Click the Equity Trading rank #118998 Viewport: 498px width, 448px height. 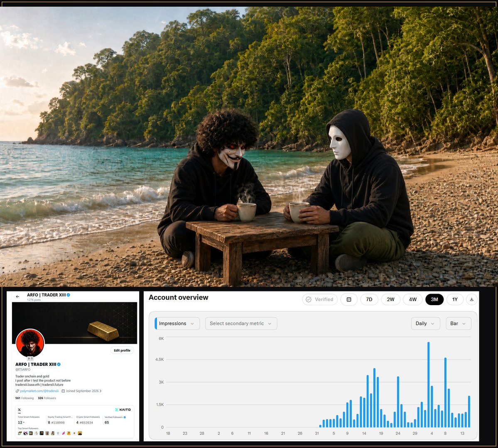(x=58, y=423)
